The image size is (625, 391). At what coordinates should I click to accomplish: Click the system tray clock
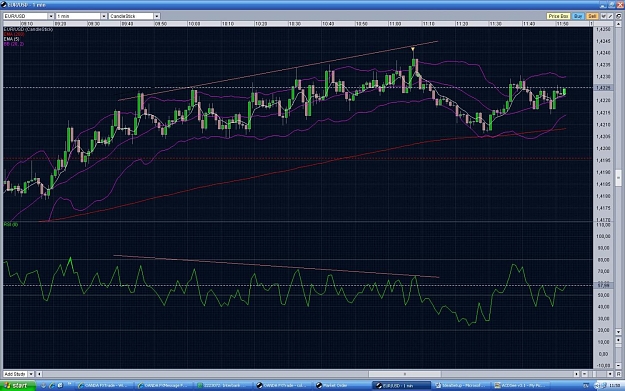pyautogui.click(x=615, y=385)
